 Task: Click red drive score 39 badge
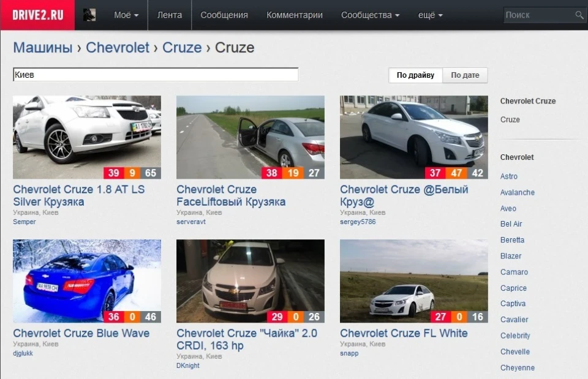[114, 173]
